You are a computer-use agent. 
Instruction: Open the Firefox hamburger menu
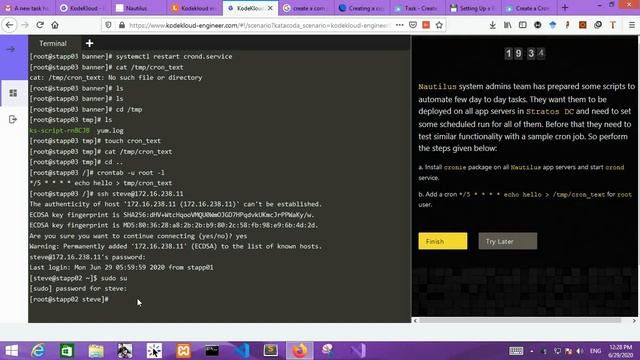click(x=631, y=25)
